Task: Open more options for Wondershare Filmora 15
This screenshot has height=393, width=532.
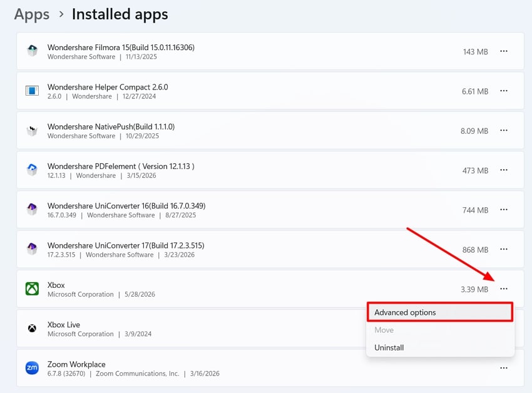Action: pos(504,51)
